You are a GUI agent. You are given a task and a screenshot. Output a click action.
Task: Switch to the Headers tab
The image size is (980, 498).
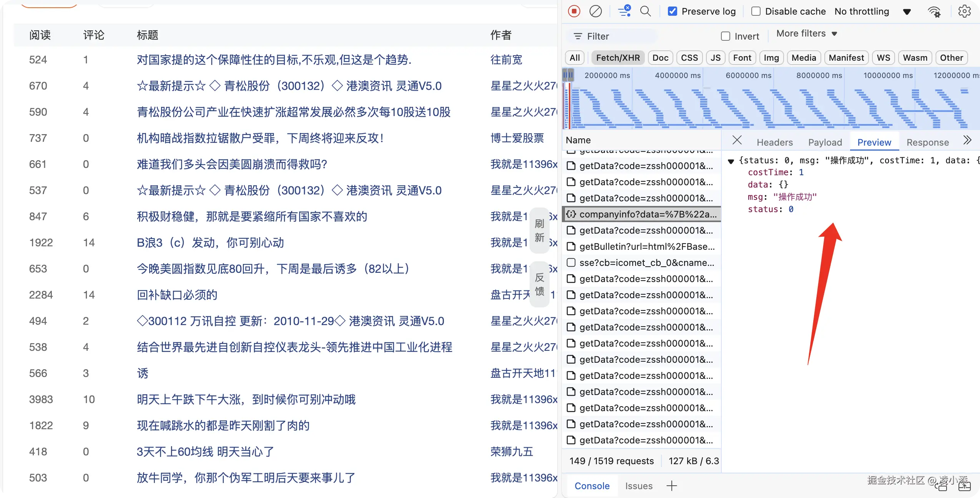click(x=774, y=142)
